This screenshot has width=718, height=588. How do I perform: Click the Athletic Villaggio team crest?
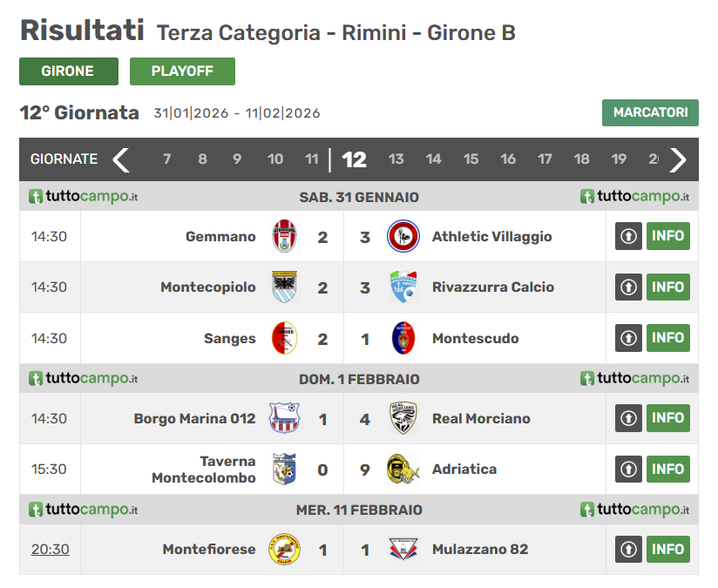(x=403, y=236)
